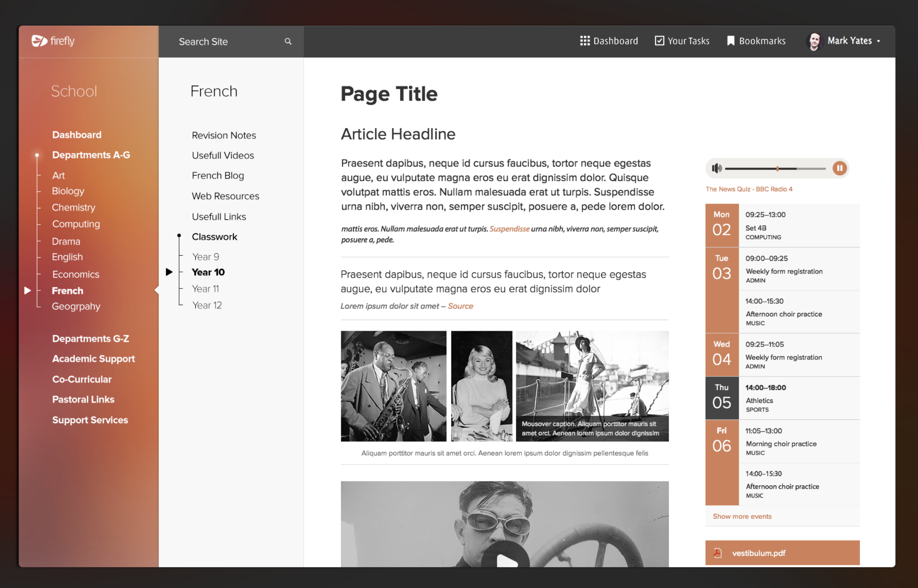
Task: Open Revision Notes page
Action: click(x=224, y=135)
